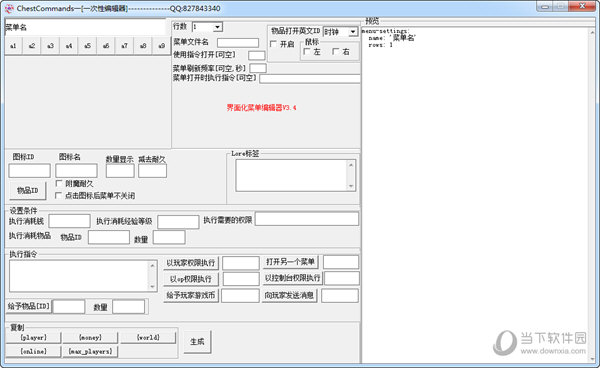Click the 执行消耗物品 物品ID field

[109, 237]
